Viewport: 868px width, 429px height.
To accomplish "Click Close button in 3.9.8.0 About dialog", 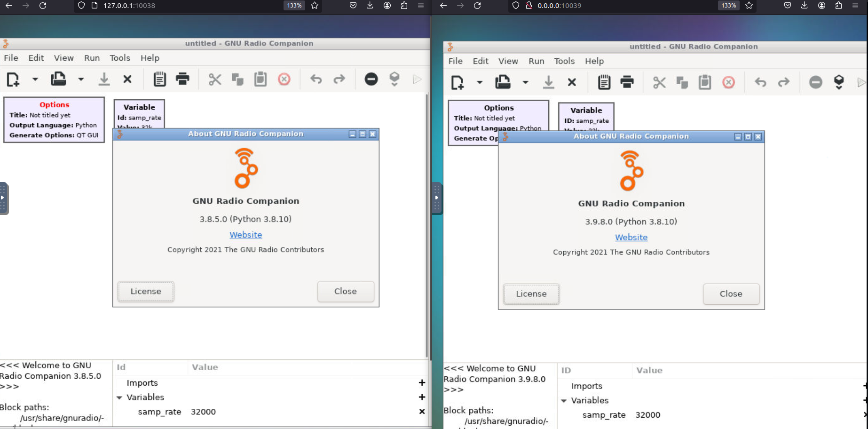I will tap(731, 294).
